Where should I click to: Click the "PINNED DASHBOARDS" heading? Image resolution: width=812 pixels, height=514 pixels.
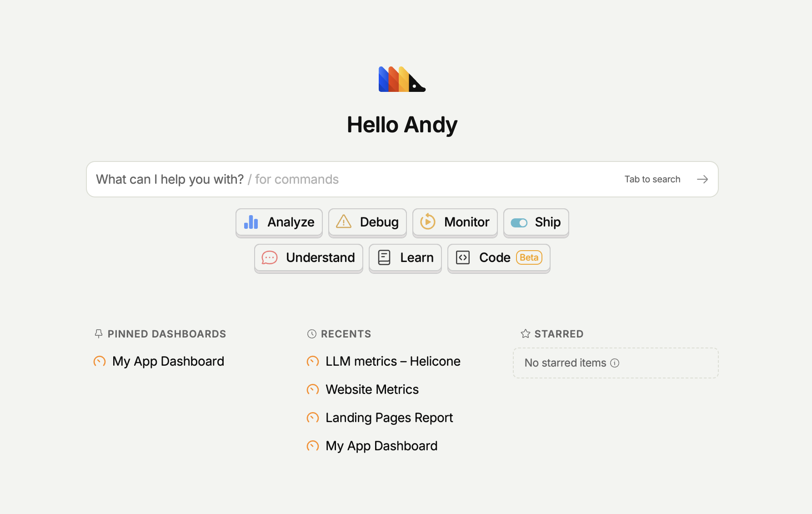tap(167, 334)
